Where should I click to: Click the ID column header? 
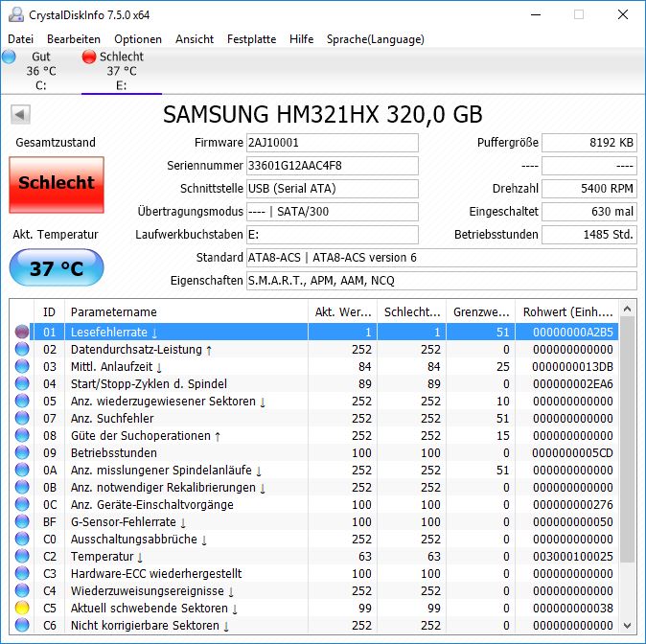[49, 311]
